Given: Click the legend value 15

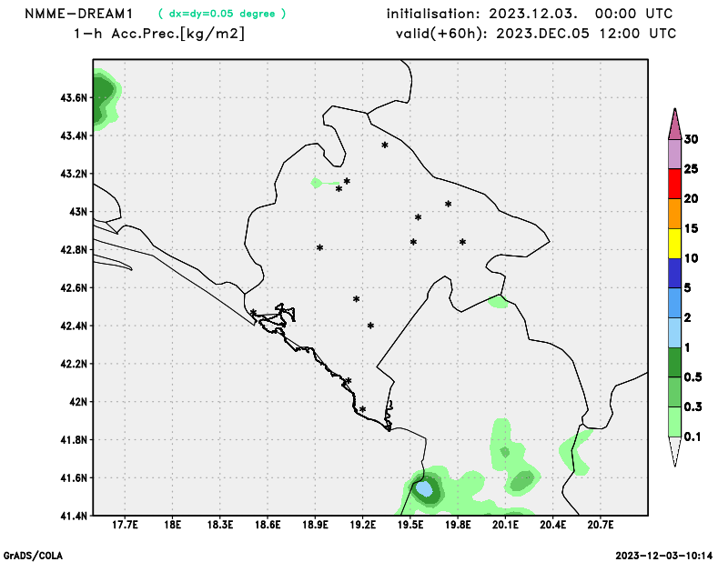Looking at the screenshot, I should [x=691, y=228].
